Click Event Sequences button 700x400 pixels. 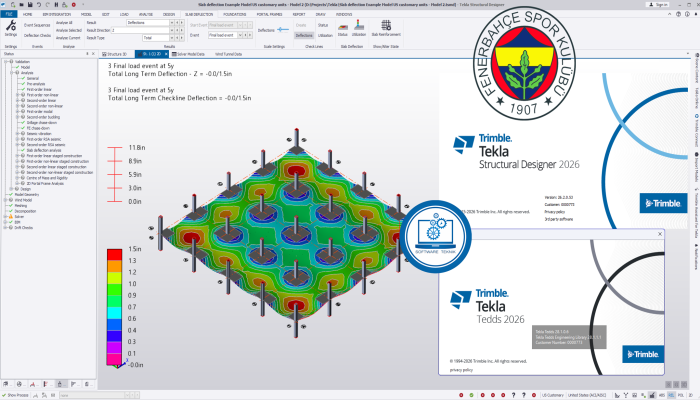pos(37,25)
